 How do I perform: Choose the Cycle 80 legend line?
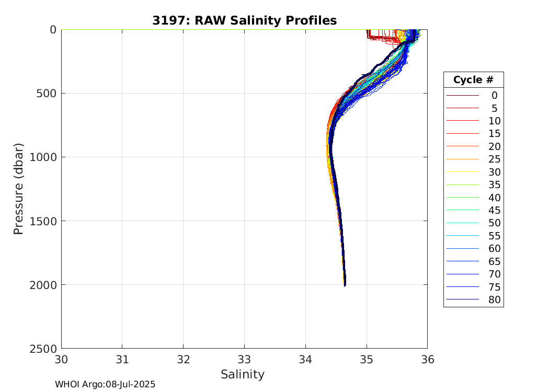tap(462, 299)
